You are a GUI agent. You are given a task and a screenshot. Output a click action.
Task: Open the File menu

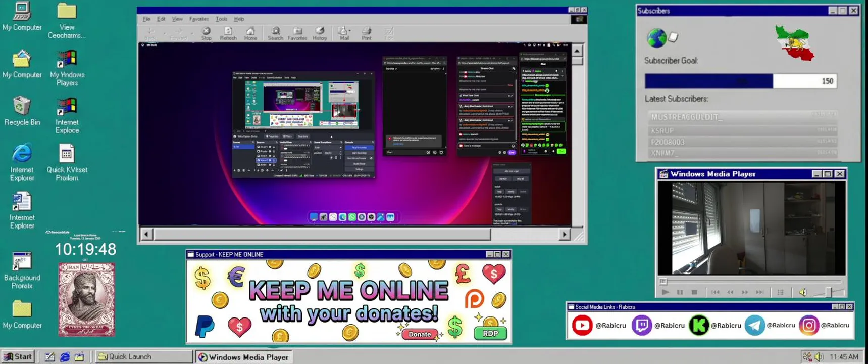coord(146,19)
